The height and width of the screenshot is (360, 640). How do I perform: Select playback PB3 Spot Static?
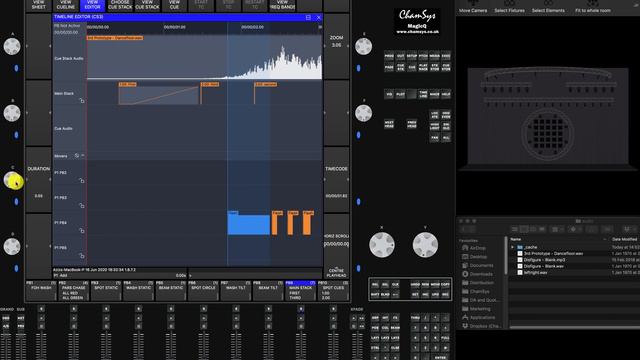(x=106, y=291)
